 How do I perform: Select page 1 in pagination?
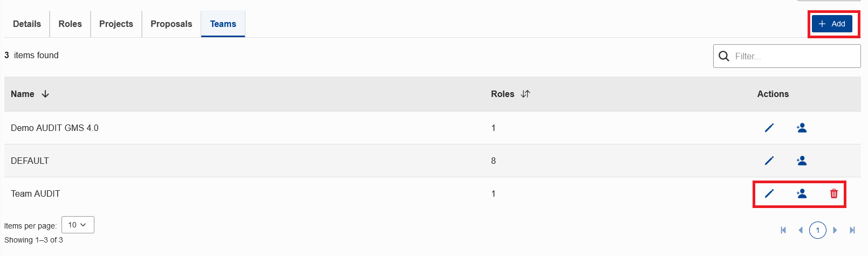[x=818, y=230]
